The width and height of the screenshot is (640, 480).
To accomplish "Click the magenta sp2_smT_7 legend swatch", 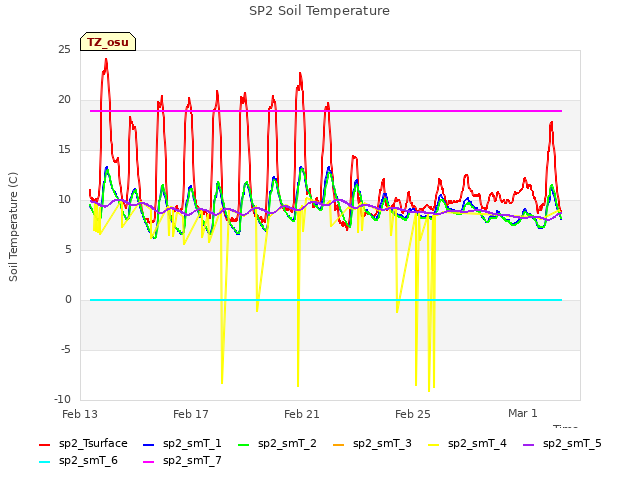I will click(149, 462).
